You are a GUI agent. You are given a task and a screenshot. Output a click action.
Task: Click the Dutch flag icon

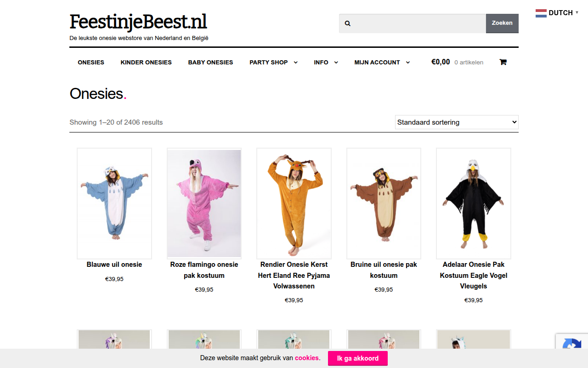[x=541, y=13]
